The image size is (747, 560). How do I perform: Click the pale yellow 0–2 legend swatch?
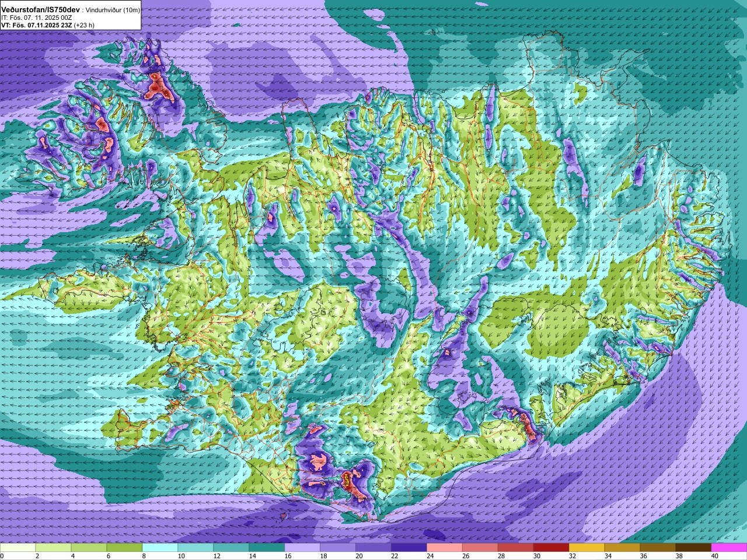click(18, 548)
